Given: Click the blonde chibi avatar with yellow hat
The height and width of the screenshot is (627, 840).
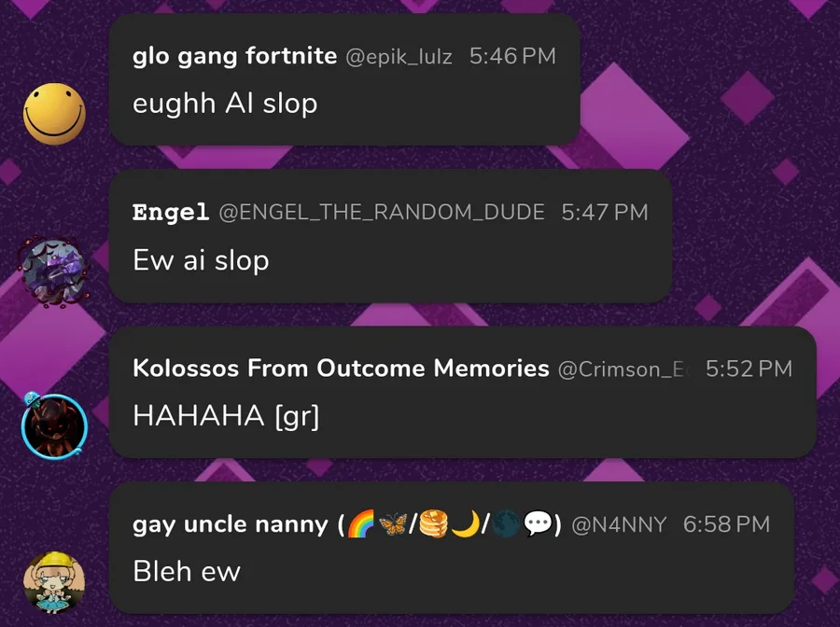Looking at the screenshot, I should (54, 582).
